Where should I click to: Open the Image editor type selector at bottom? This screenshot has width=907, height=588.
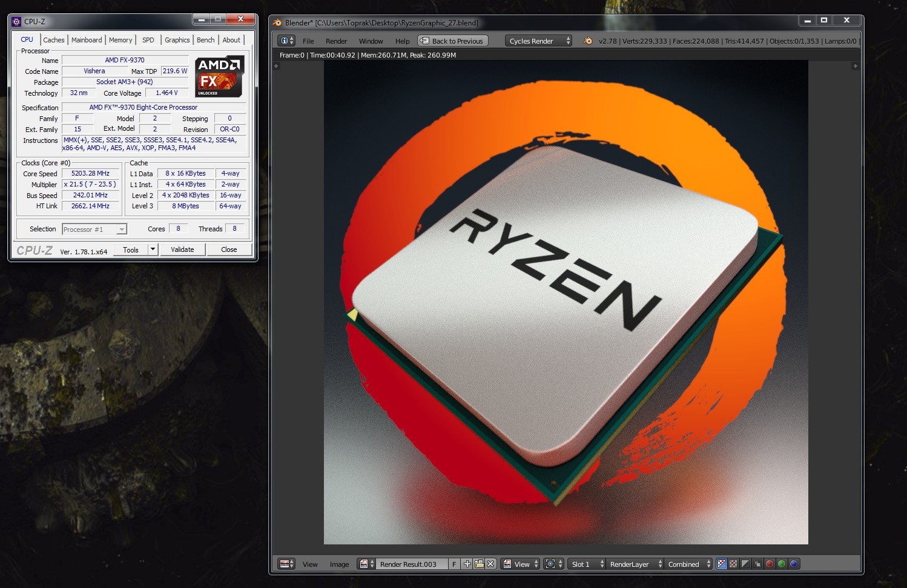[x=286, y=564]
